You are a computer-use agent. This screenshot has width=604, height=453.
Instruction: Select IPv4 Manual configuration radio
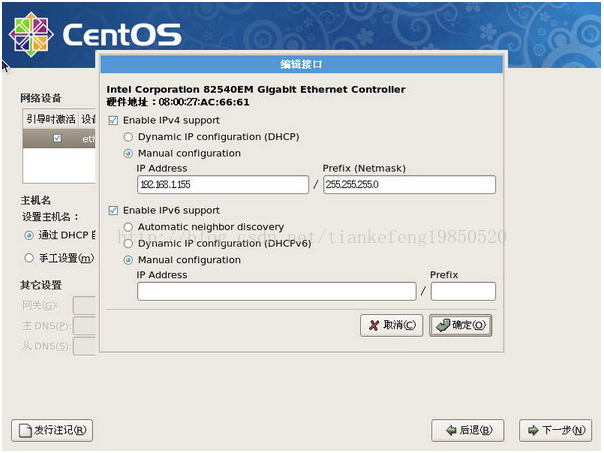click(128, 154)
